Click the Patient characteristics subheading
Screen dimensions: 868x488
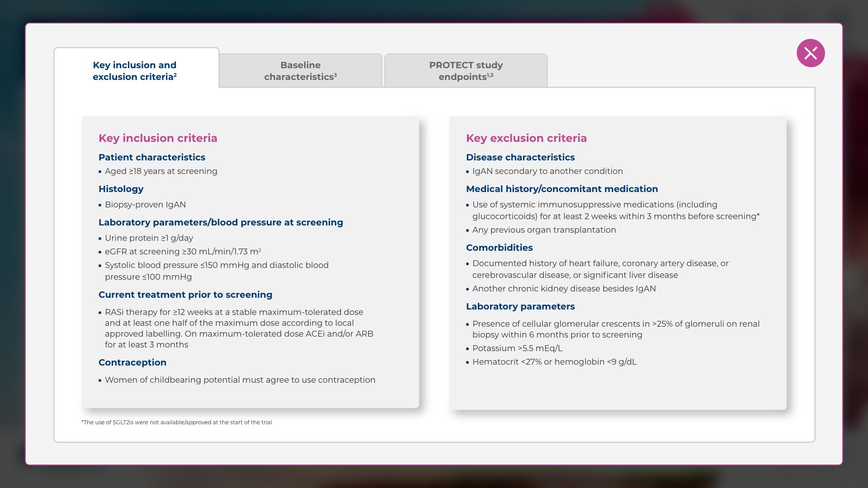pos(152,157)
